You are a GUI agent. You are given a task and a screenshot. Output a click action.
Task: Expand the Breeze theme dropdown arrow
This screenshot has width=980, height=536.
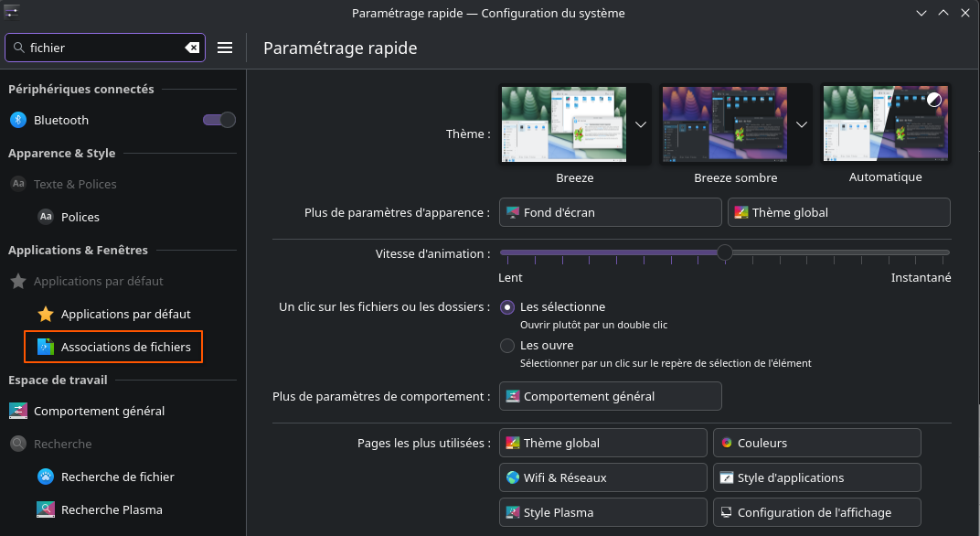pos(641,124)
